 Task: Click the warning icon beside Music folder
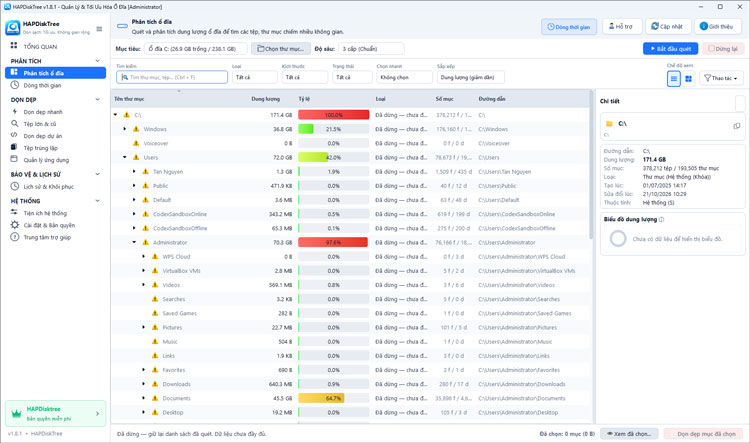155,341
